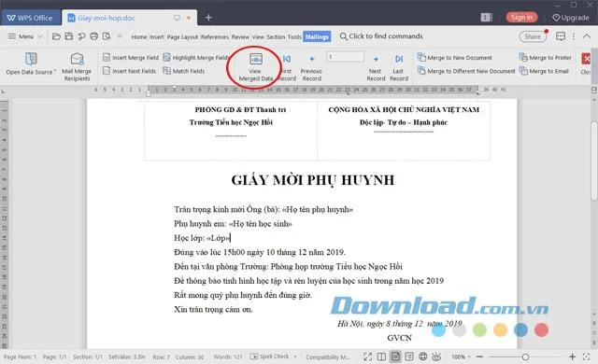Switch to web layout globe icon

coord(423,357)
